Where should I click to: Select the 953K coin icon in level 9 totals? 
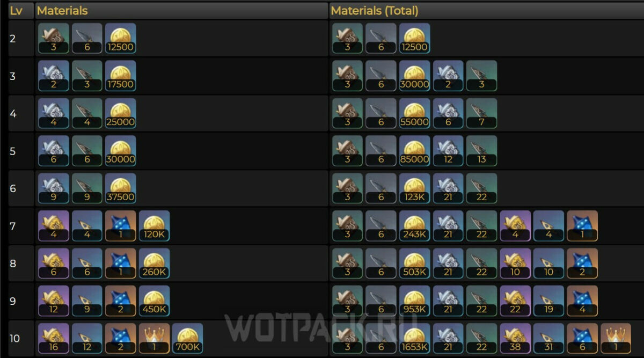pyautogui.click(x=415, y=301)
